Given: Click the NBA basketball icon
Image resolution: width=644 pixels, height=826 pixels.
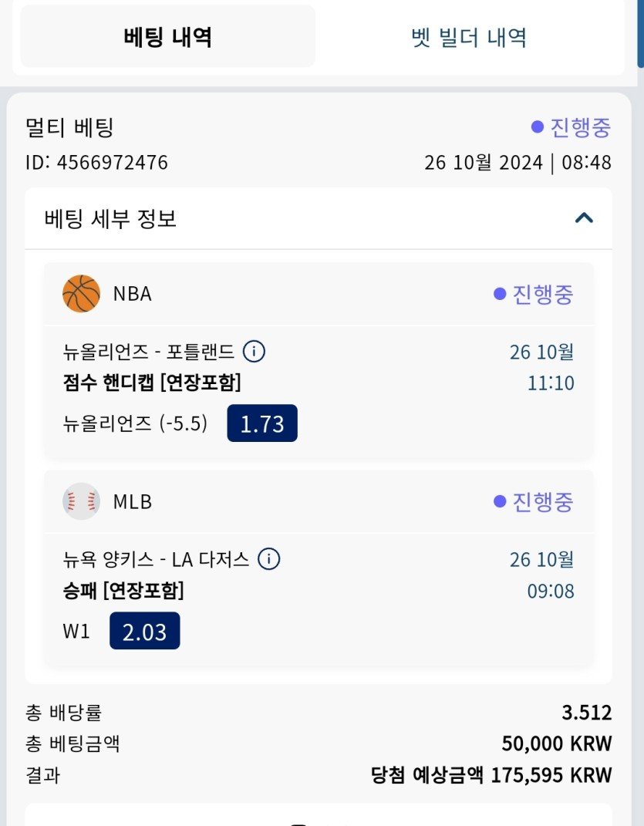Looking at the screenshot, I should pos(81,294).
